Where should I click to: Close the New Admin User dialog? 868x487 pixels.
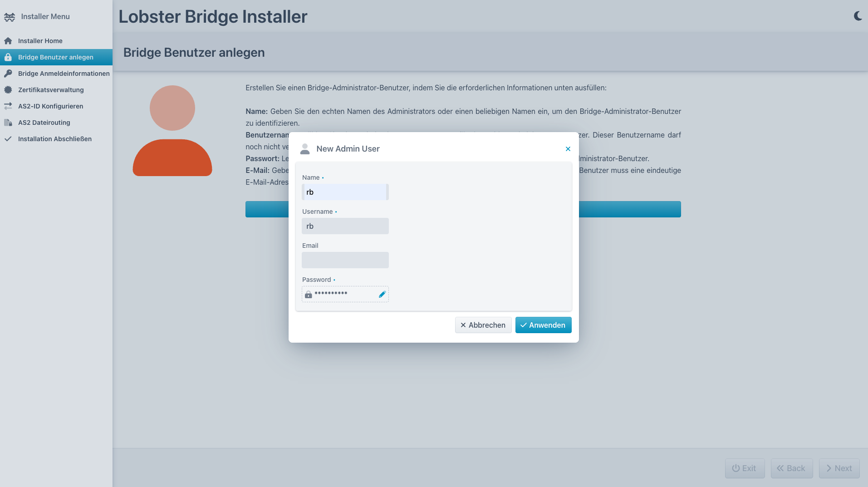coord(568,149)
